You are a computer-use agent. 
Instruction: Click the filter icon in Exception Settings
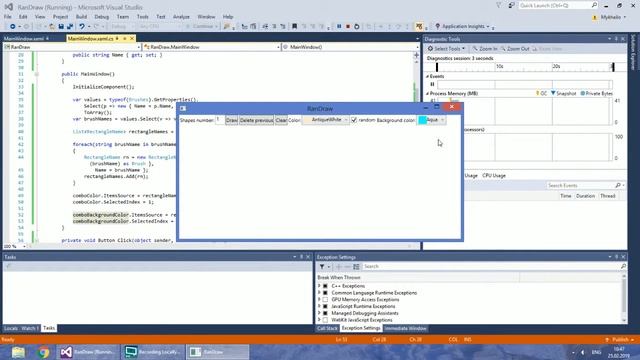click(322, 267)
